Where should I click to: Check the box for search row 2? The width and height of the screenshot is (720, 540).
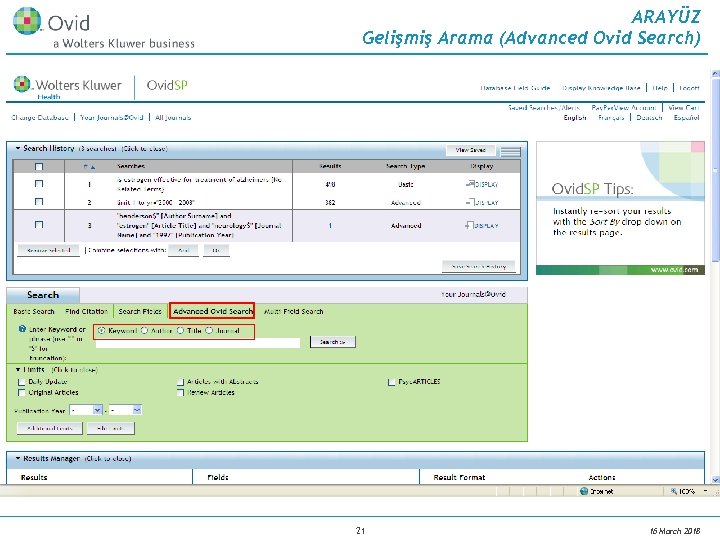39,202
